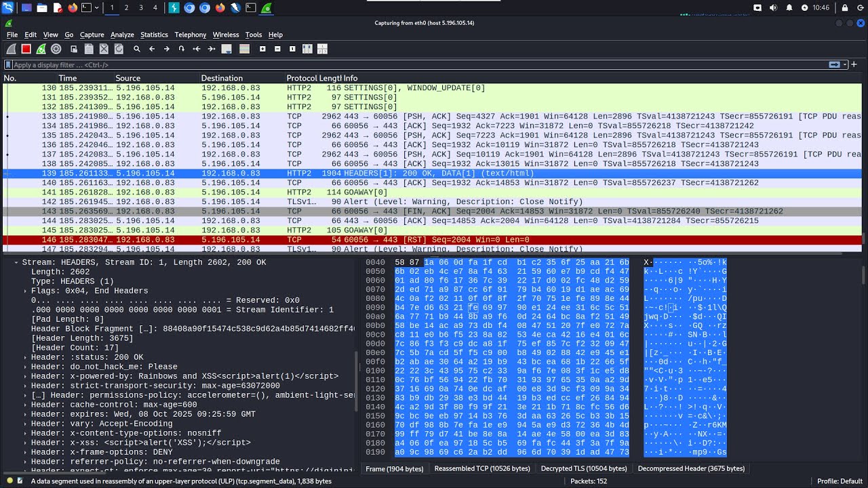This screenshot has width=868, height=488.
Task: Switch to workspace 2 in top panel
Action: coord(126,7)
